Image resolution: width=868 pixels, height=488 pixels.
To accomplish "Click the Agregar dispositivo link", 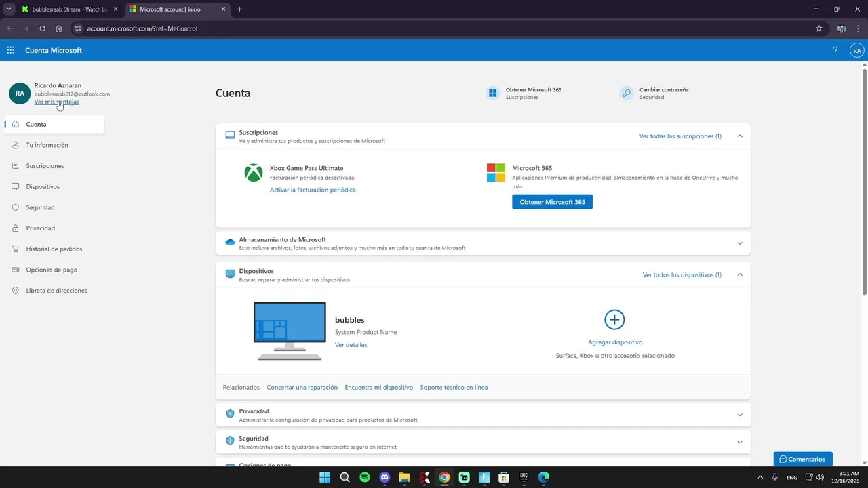I will 615,342.
